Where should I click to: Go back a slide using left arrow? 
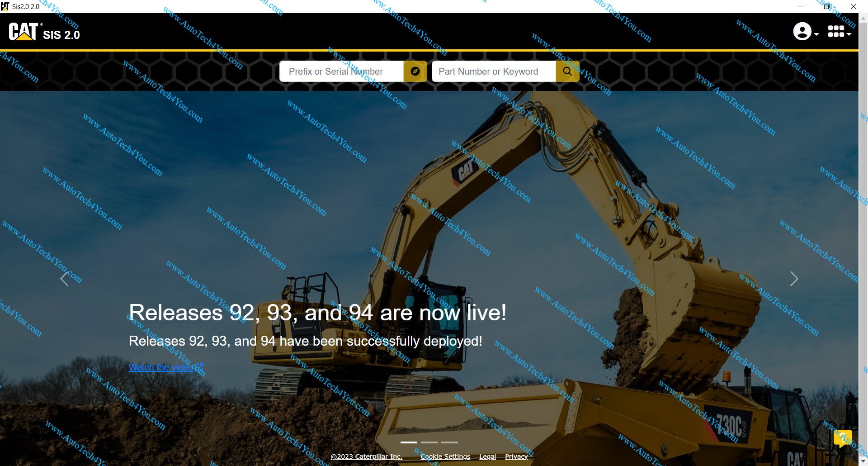65,279
